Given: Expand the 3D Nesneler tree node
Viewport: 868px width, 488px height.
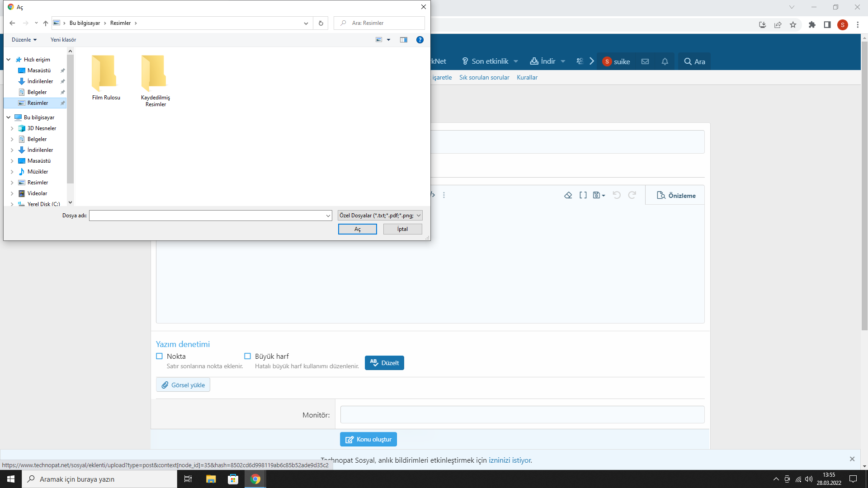Looking at the screenshot, I should (12, 128).
